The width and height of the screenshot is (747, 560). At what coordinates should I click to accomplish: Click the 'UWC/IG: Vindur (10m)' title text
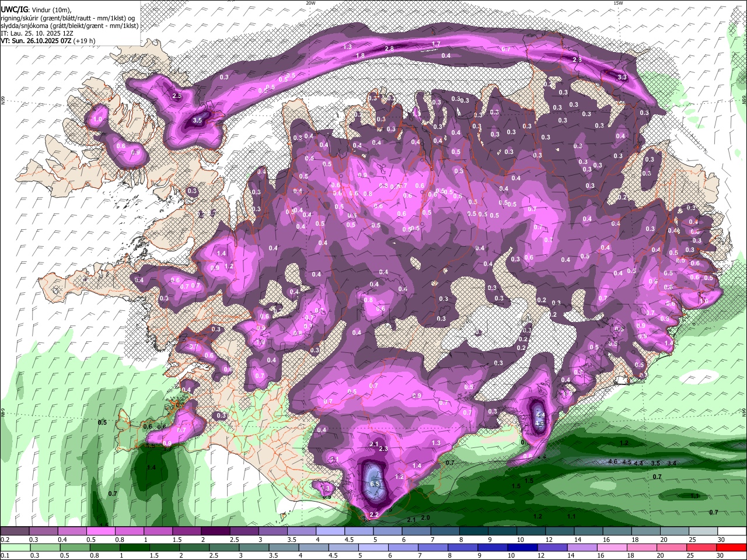(x=36, y=10)
